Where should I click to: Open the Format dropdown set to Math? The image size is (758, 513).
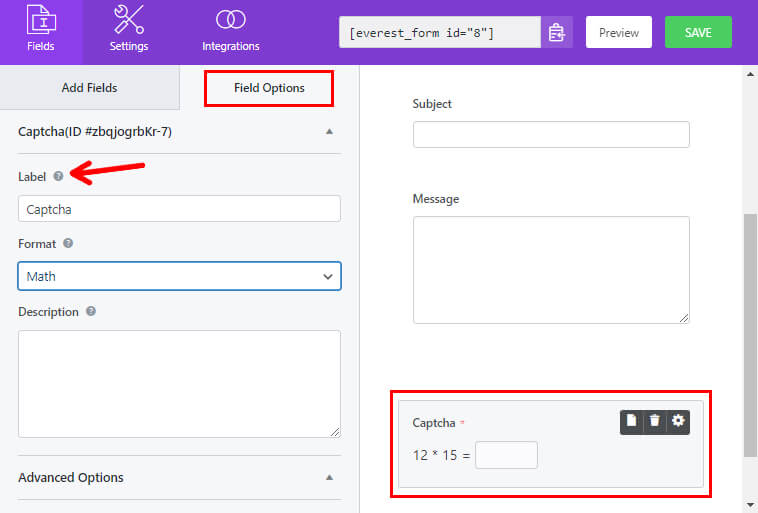(179, 276)
